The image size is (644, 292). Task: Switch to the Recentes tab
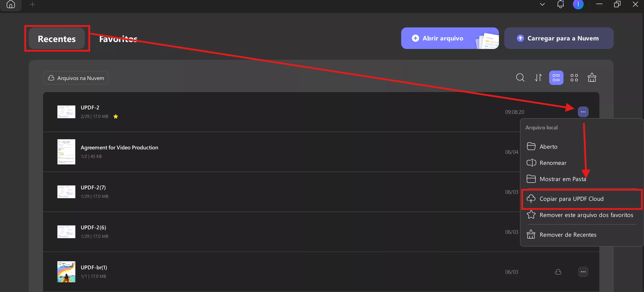click(x=57, y=39)
